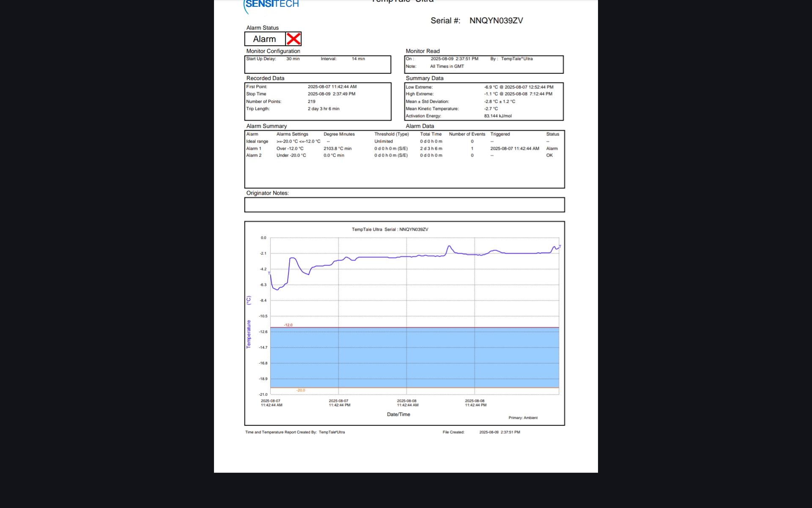Image resolution: width=812 pixels, height=508 pixels.
Task: Click the Date/Time x-axis label
Action: point(398,414)
